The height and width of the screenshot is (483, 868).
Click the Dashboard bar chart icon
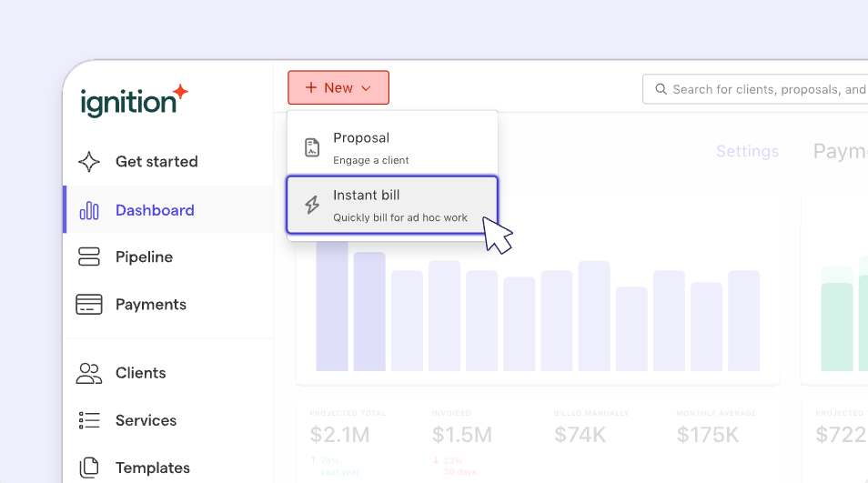[89, 210]
